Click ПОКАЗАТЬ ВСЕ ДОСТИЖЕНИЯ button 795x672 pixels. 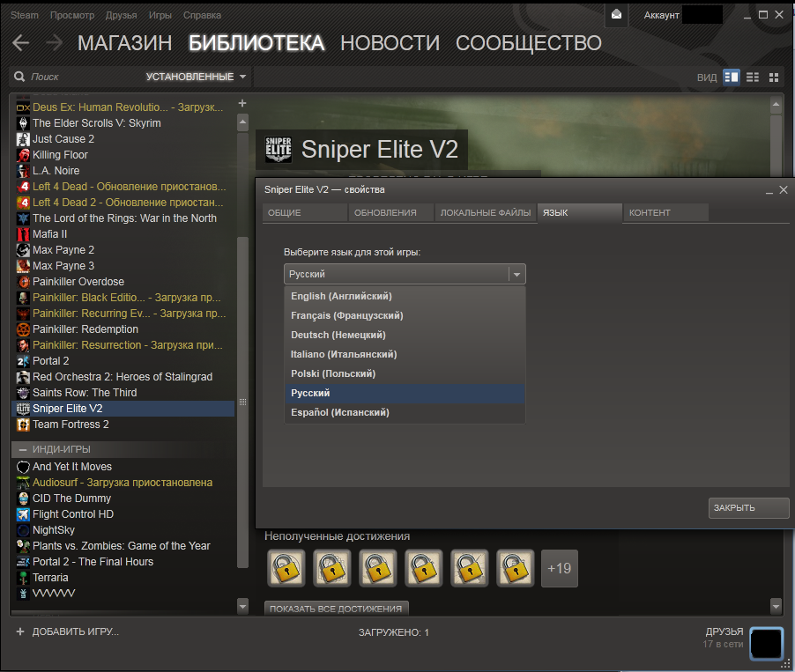coord(336,608)
